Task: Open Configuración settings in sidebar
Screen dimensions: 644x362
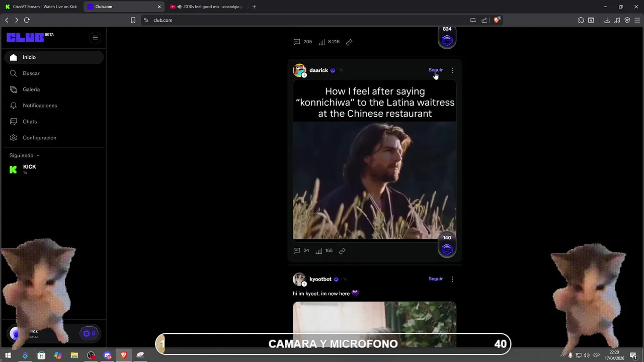Action: tap(54, 138)
